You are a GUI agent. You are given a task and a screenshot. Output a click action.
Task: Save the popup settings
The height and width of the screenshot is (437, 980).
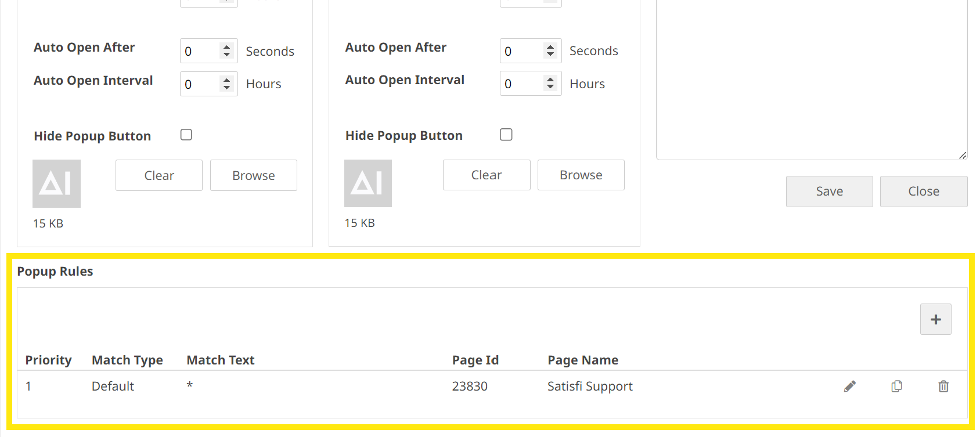[829, 192]
